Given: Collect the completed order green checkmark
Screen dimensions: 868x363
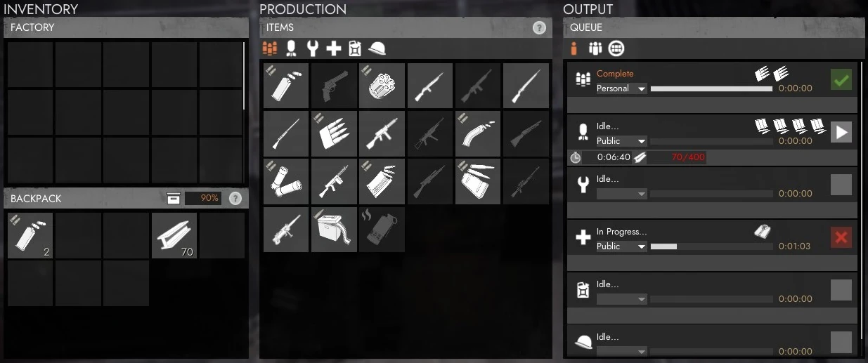Looking at the screenshot, I should [x=841, y=79].
